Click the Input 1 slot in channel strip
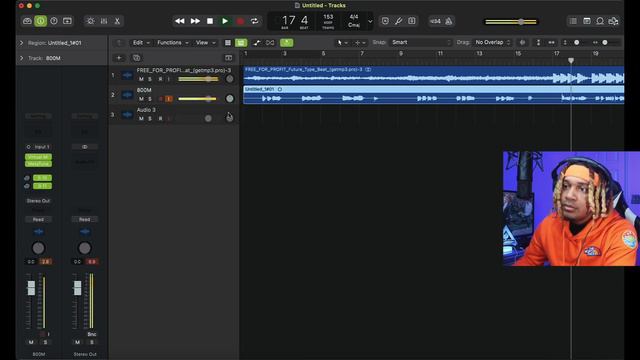640x360 pixels. pos(38,147)
